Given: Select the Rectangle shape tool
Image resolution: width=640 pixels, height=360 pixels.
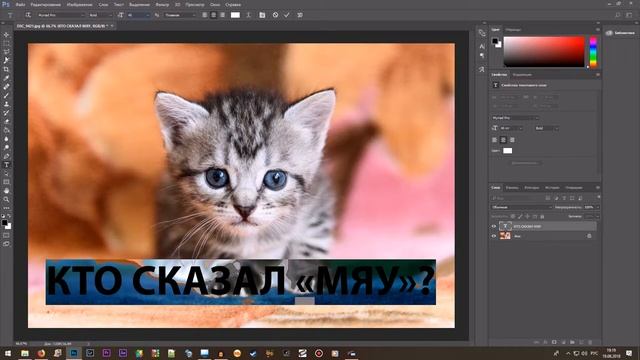Looking at the screenshot, I should 6,182.
